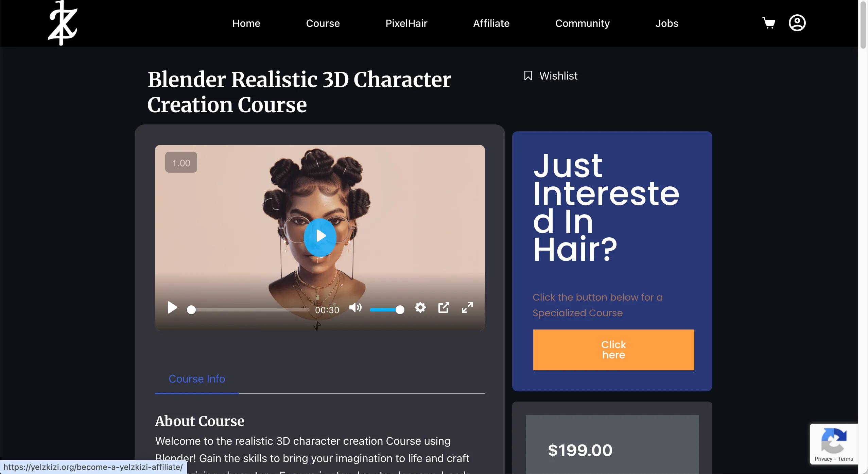
Task: Open video in picture-in-picture popout
Action: (x=444, y=308)
